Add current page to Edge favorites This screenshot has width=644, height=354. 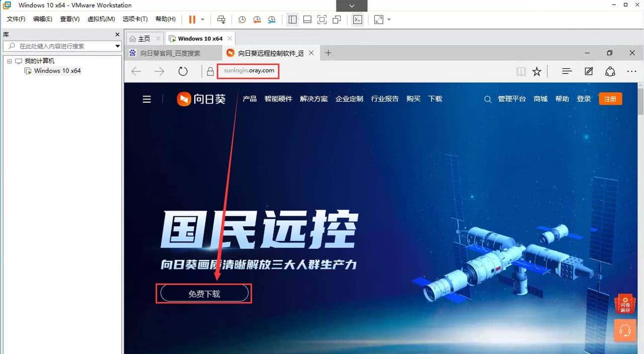(x=537, y=71)
